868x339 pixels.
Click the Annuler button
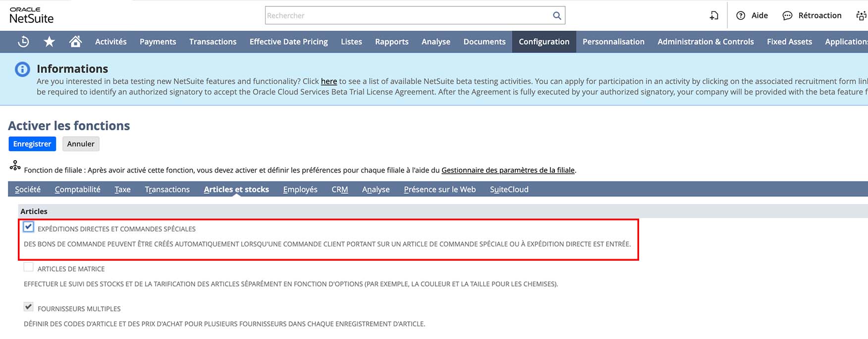(x=81, y=144)
